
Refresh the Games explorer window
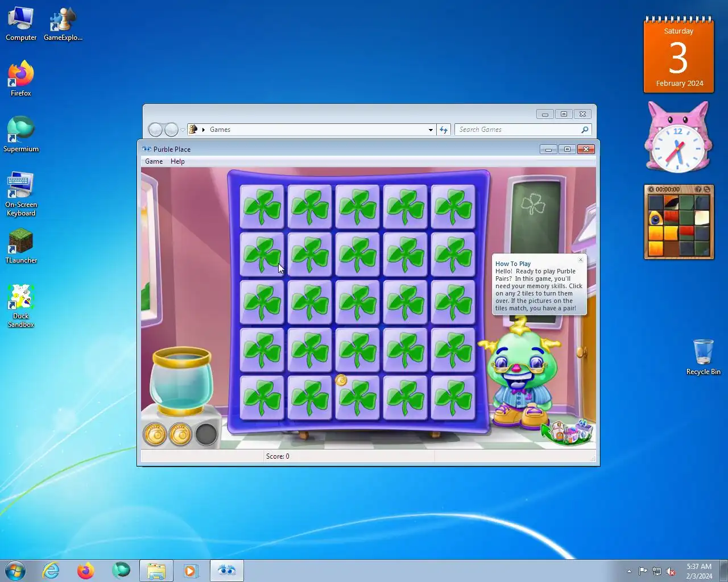pyautogui.click(x=444, y=130)
